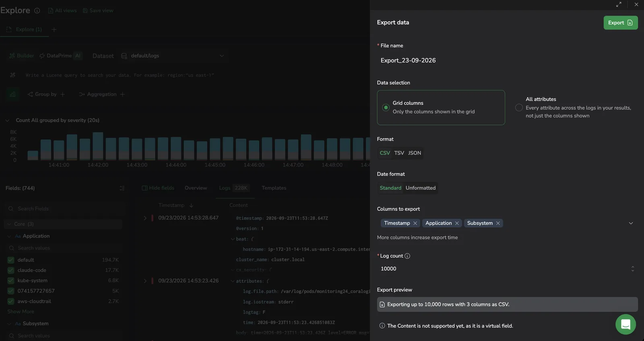Screen dimensions: 644x341
Task: Uncheck the default application checkbox
Action: point(11,260)
